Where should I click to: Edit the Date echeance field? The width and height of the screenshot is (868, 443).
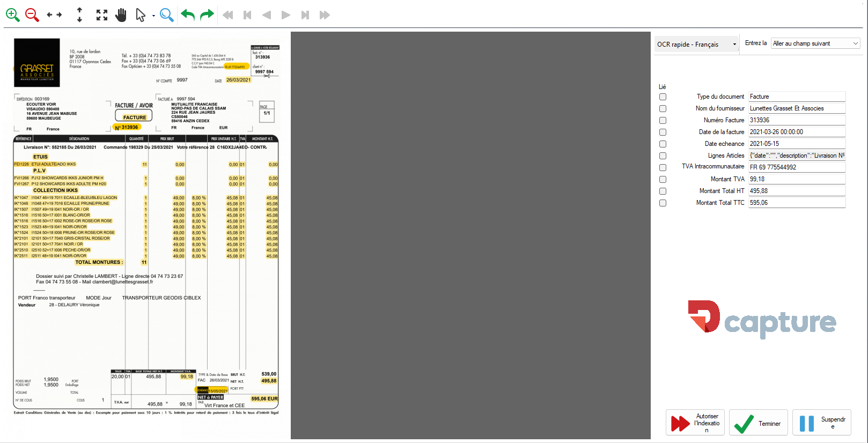[x=797, y=144]
